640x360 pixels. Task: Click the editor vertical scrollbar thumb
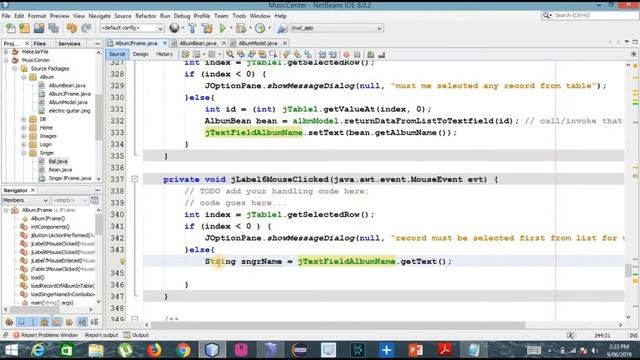click(x=628, y=270)
